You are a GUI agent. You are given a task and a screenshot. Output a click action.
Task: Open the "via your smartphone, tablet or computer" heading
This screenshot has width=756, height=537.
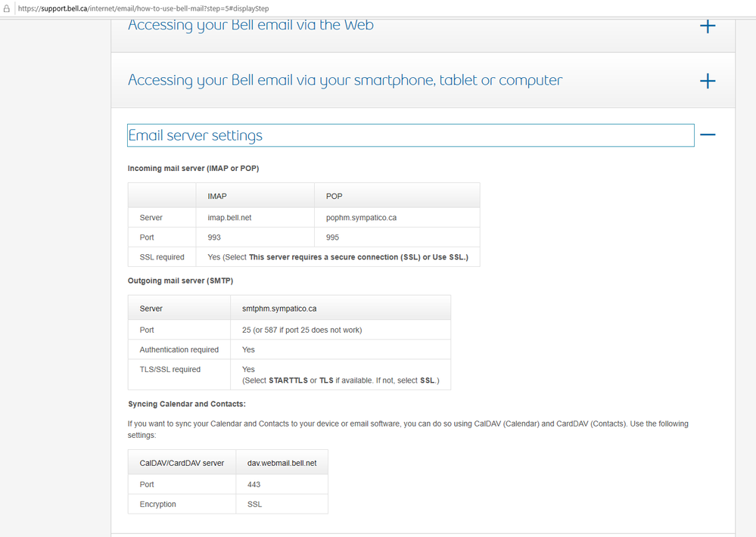345,80
